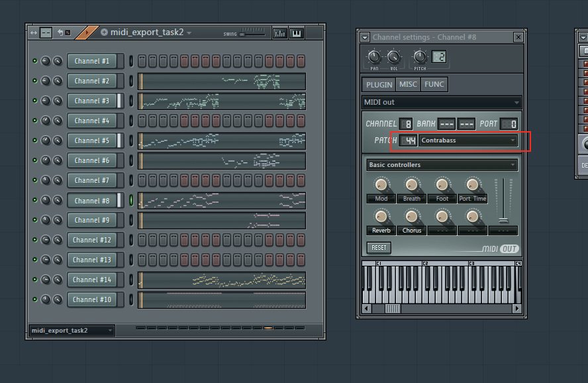Click the PAN knob in Channel settings
Screen dimensions: 588x383
374,57
